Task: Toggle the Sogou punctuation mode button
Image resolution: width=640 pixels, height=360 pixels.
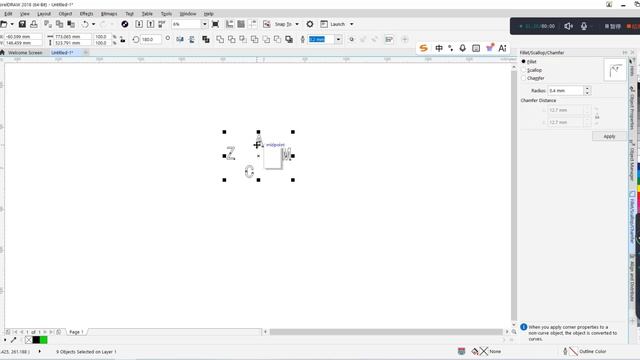Action: click(x=451, y=48)
